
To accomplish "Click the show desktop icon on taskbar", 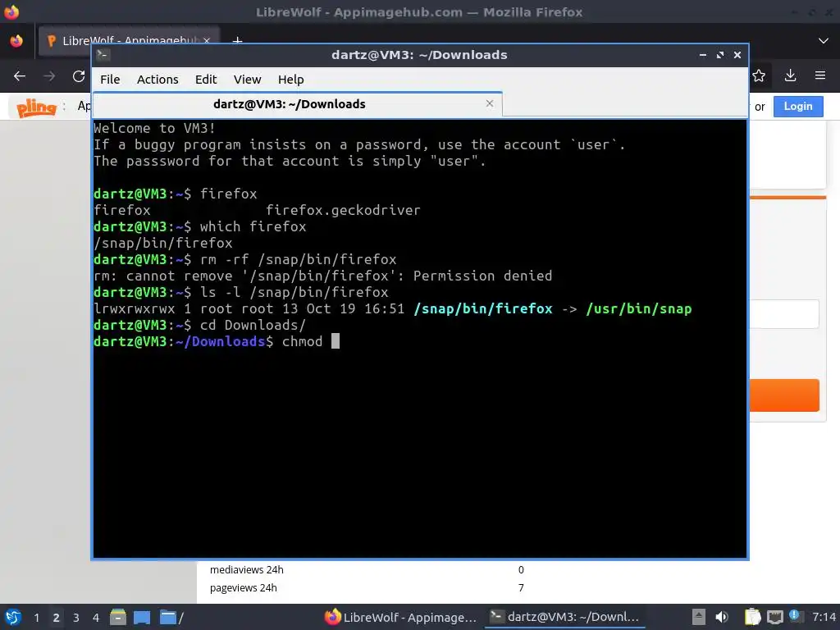I will (142, 617).
